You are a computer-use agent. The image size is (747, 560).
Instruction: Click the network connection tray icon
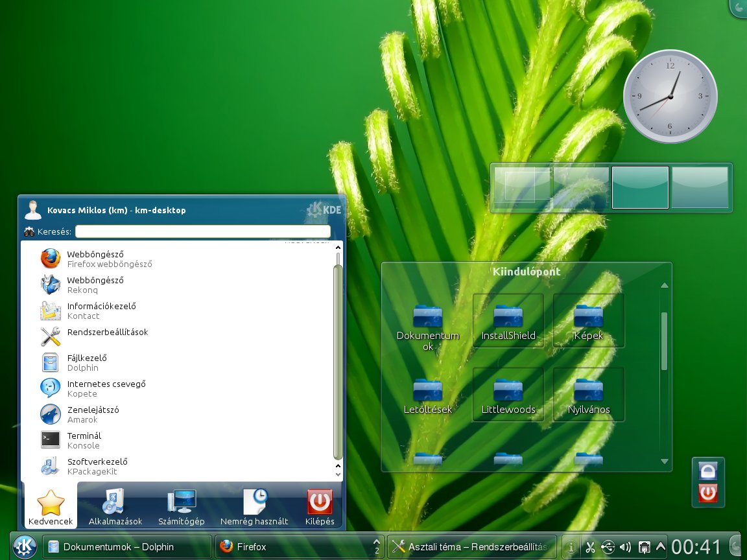pyautogui.click(x=644, y=547)
